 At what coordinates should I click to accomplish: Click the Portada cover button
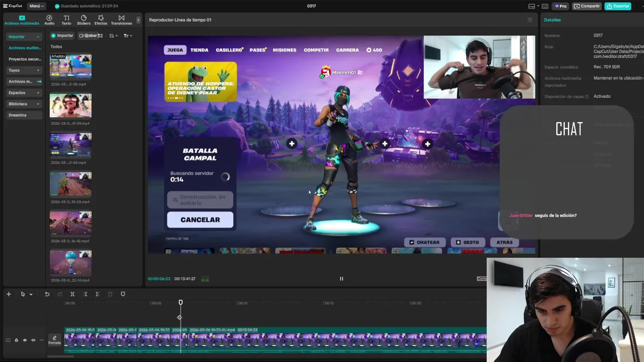coord(54,340)
